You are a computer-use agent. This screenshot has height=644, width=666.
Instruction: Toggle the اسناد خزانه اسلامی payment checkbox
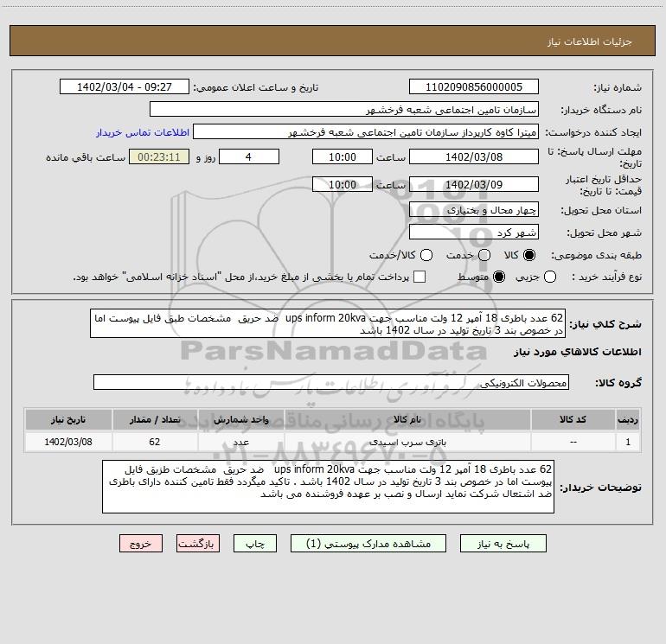(419, 277)
